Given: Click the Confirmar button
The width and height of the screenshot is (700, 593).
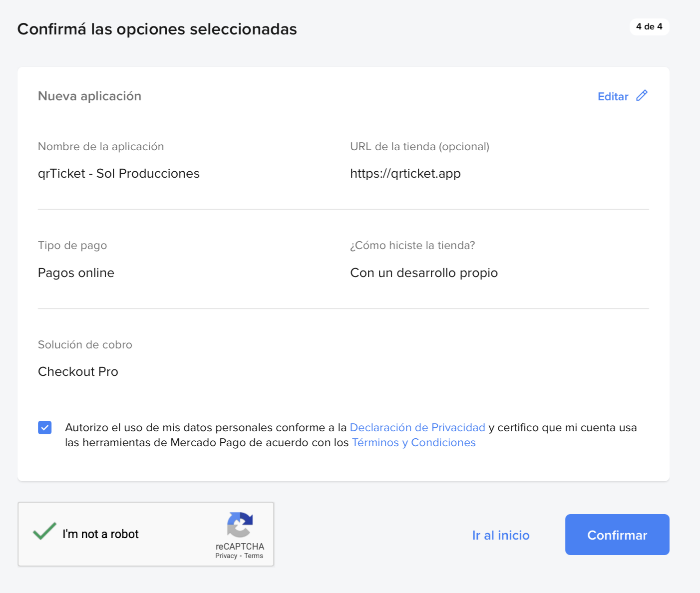Looking at the screenshot, I should [x=617, y=535].
